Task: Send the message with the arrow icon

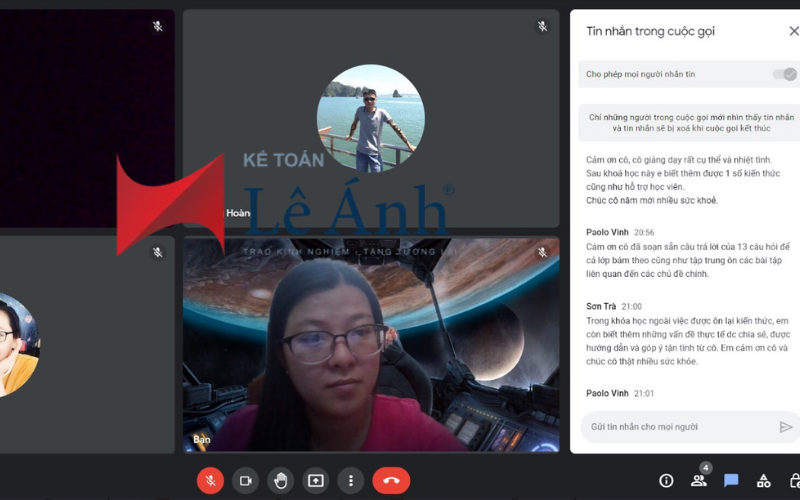Action: (x=786, y=427)
